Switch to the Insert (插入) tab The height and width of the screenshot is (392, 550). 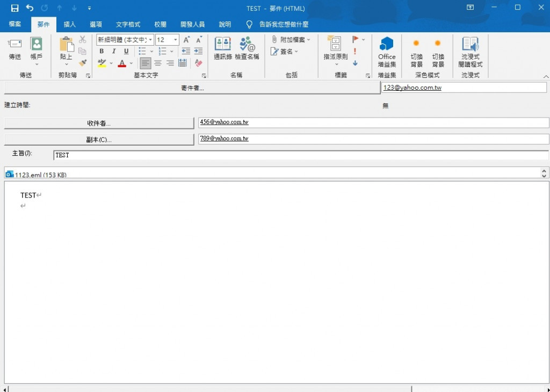[69, 25]
